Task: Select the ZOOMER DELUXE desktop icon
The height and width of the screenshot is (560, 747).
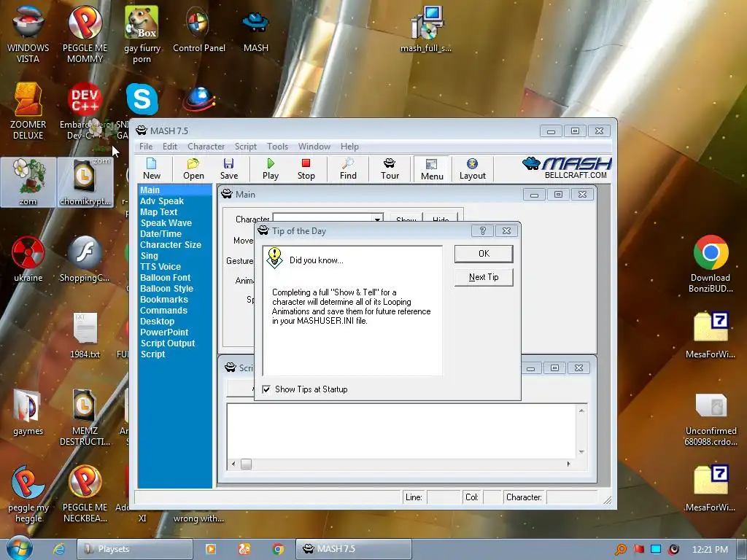Action: pos(28,111)
